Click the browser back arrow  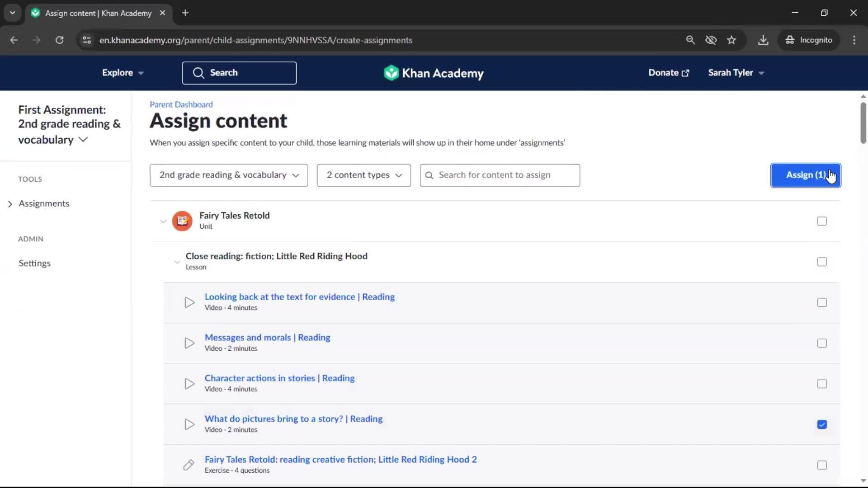coord(14,40)
